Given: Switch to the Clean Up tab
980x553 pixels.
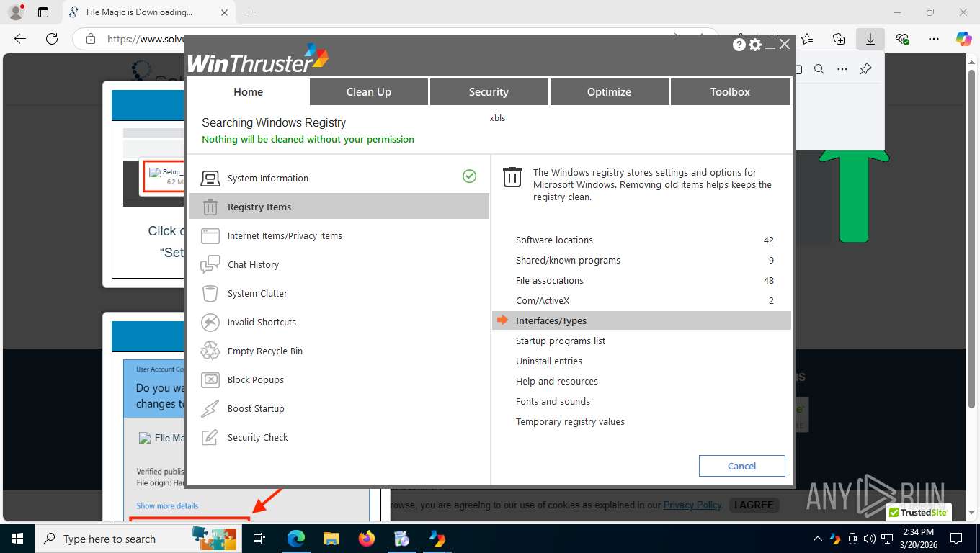Looking at the screenshot, I should click(x=369, y=92).
